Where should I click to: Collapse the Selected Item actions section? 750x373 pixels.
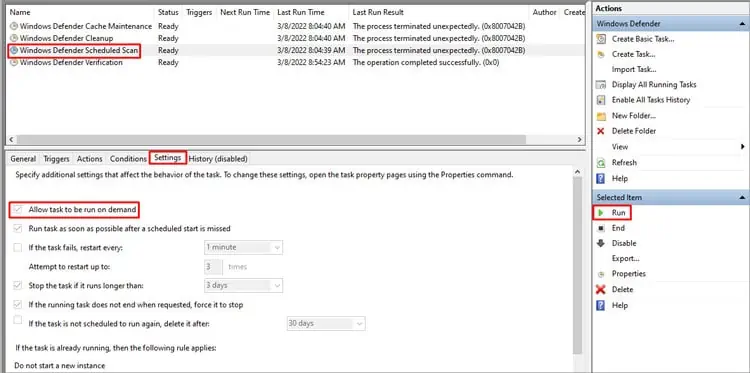[x=741, y=197]
